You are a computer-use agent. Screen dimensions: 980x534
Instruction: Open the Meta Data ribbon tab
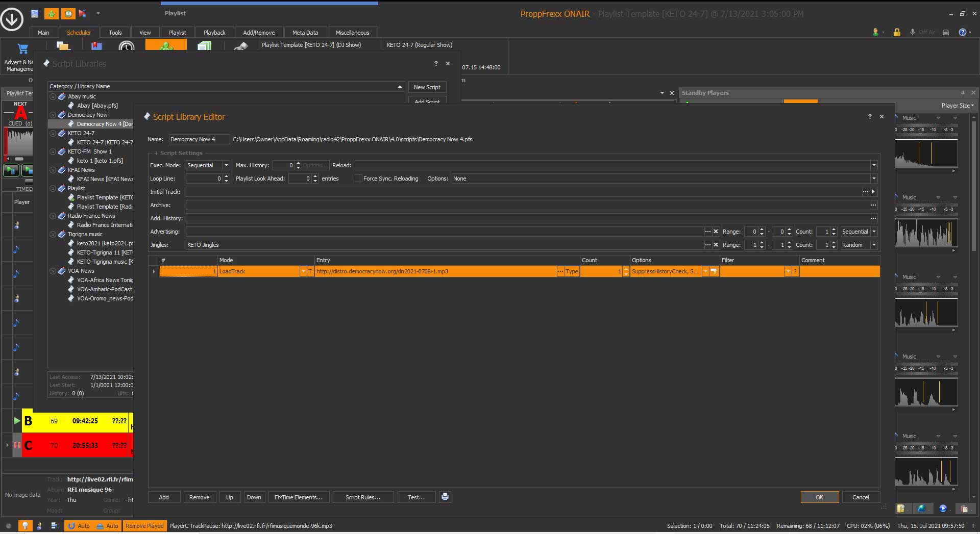click(305, 33)
